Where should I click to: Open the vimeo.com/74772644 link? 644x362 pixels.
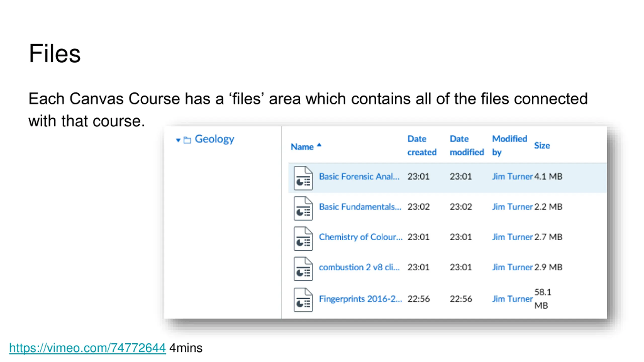[88, 348]
